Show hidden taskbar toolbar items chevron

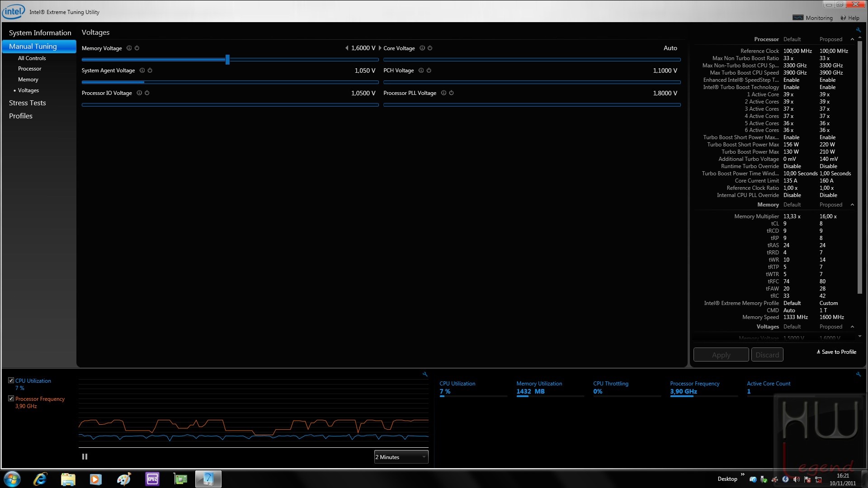coord(742,474)
